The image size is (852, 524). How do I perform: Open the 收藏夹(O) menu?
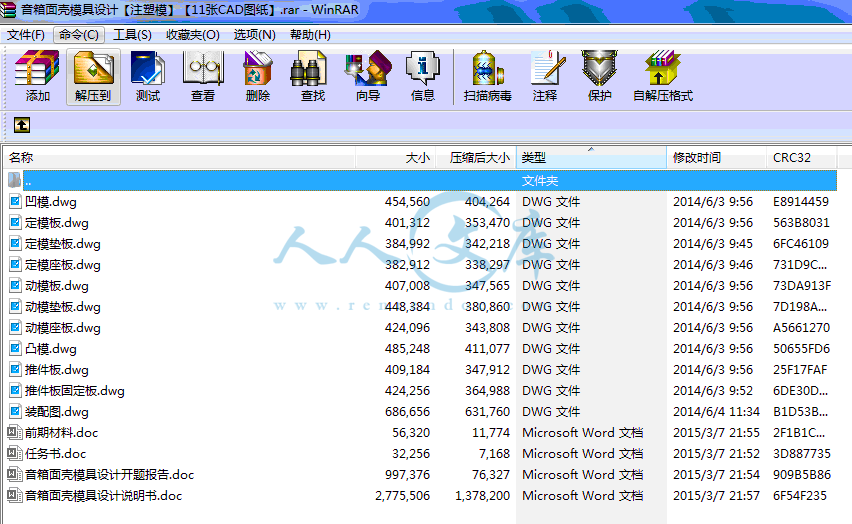[192, 35]
